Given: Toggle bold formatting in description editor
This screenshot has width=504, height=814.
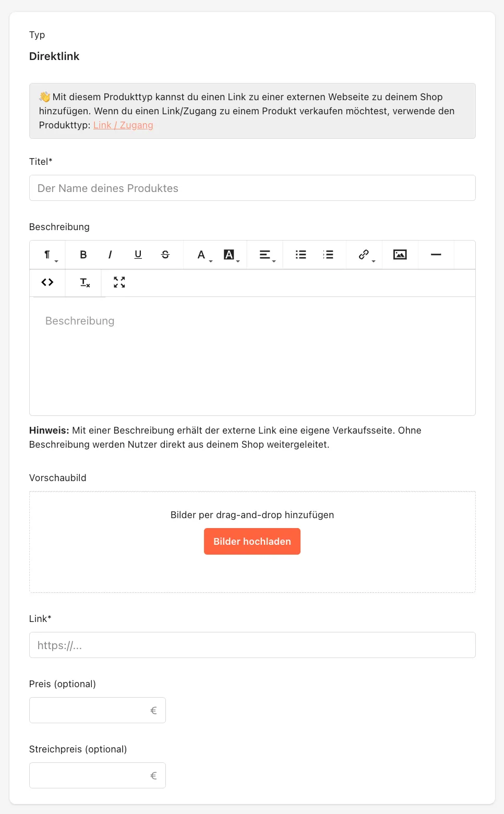Looking at the screenshot, I should [x=83, y=255].
